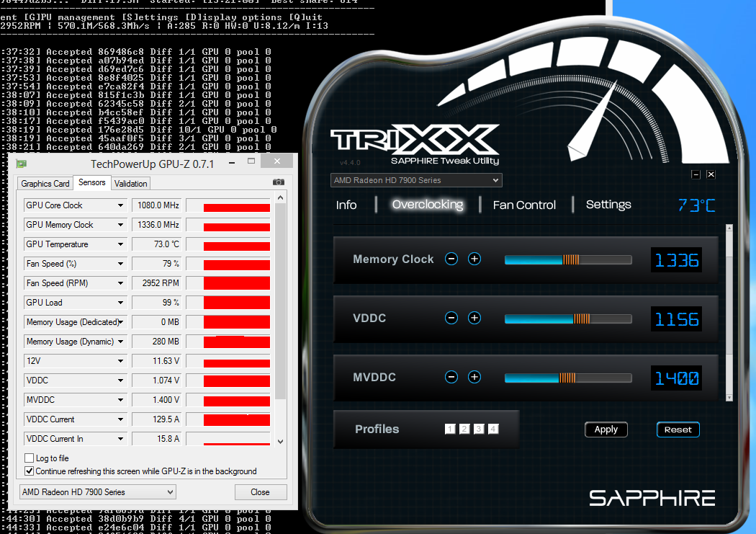This screenshot has height=534, width=756.
Task: Open the TRIXX Info tab
Action: 346,205
